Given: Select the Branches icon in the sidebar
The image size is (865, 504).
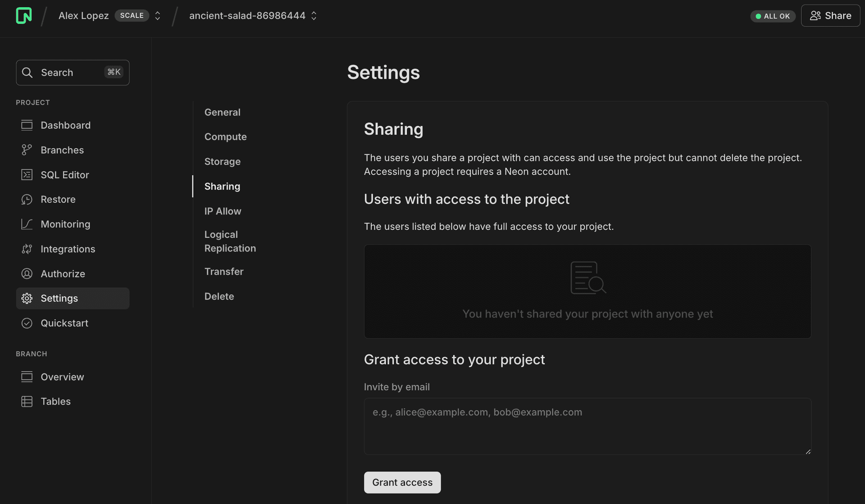Looking at the screenshot, I should [27, 150].
